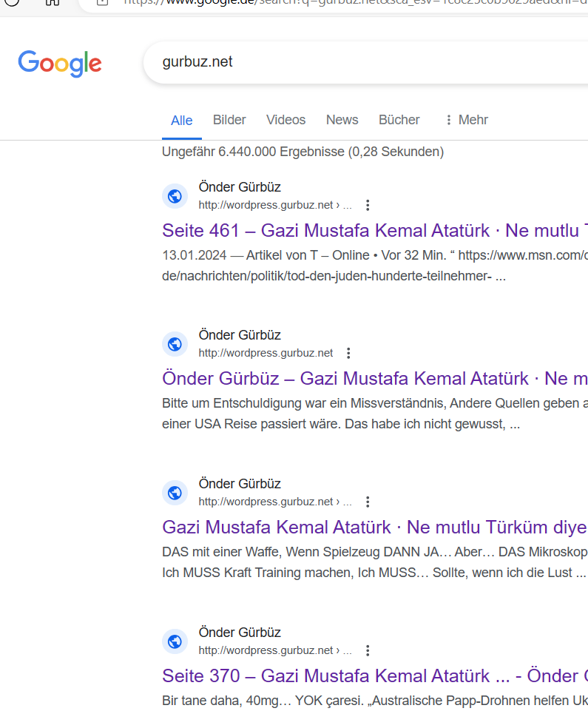588x711 pixels.
Task: Click the Önder Gürbüz site name above Seite 370
Action: (240, 632)
